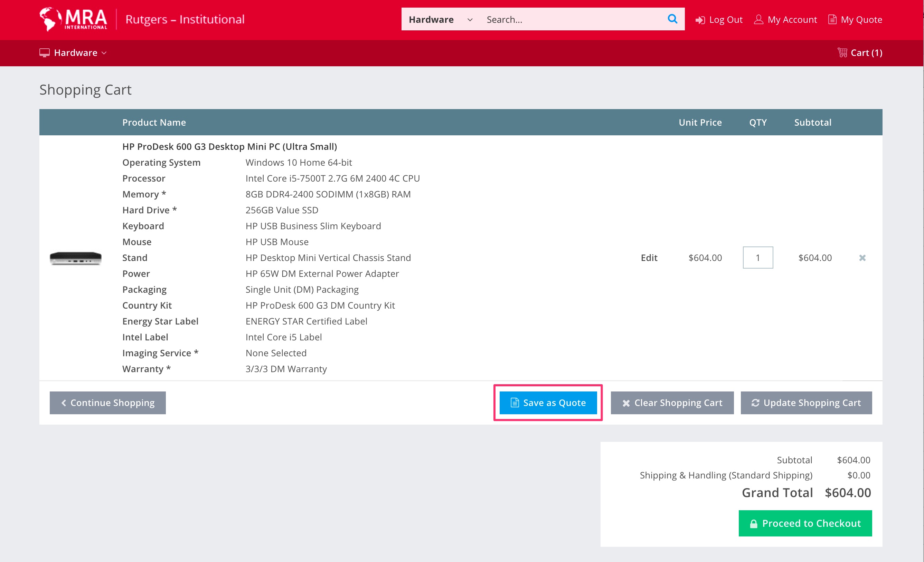Screen dimensions: 924x562
Task: Go back with Continue Shopping button
Action: [x=107, y=403]
